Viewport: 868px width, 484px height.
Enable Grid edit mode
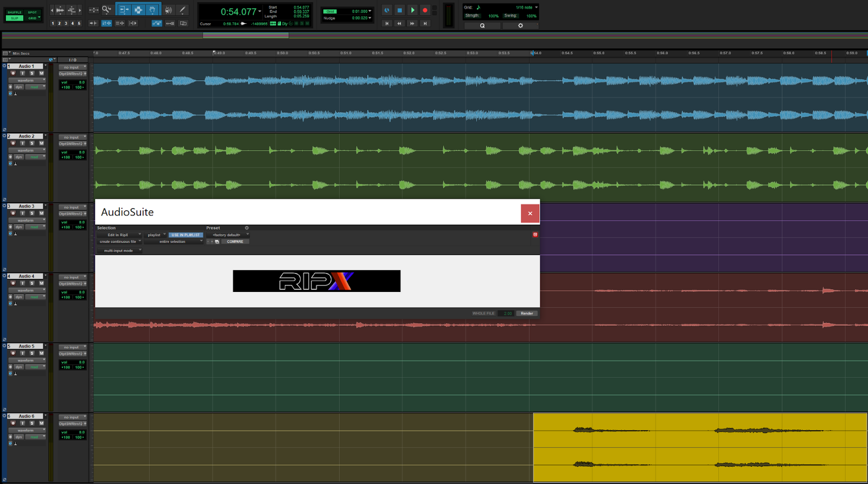(x=33, y=18)
